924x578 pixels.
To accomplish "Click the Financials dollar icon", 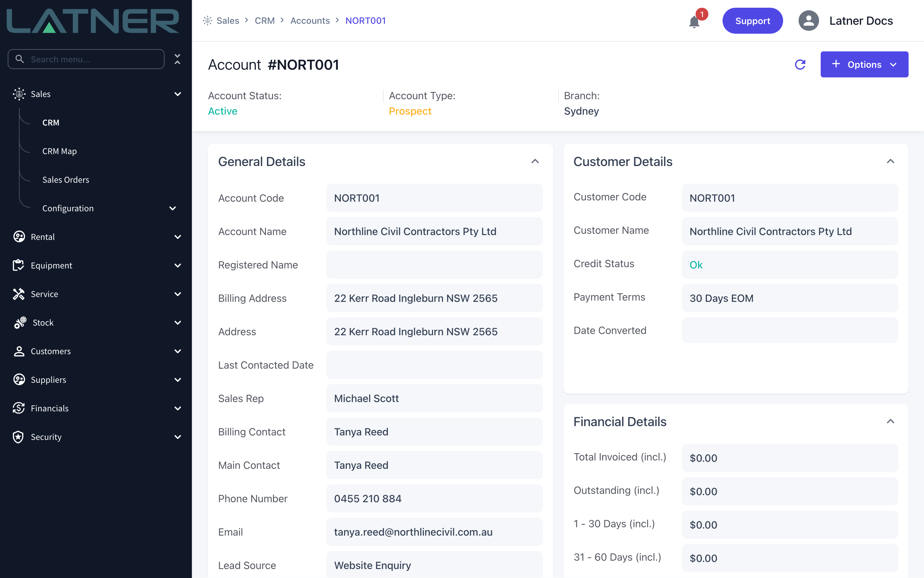I will pos(19,408).
